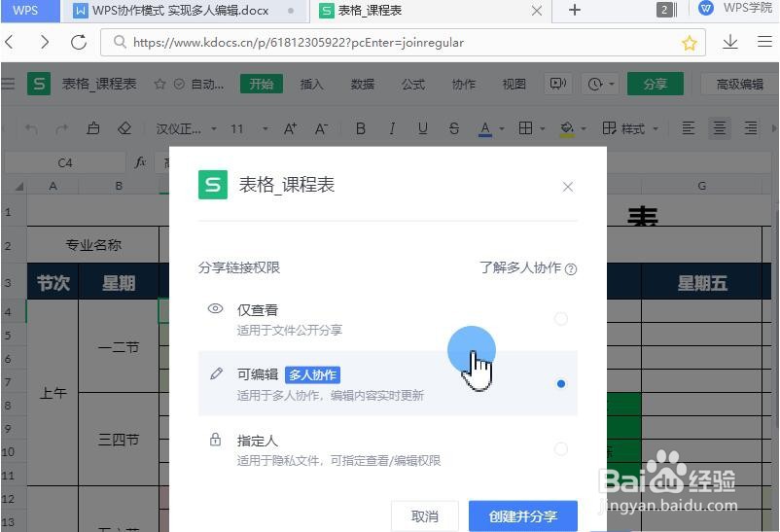Toggle italic formatting I
This screenshot has width=780, height=532.
pos(392,129)
